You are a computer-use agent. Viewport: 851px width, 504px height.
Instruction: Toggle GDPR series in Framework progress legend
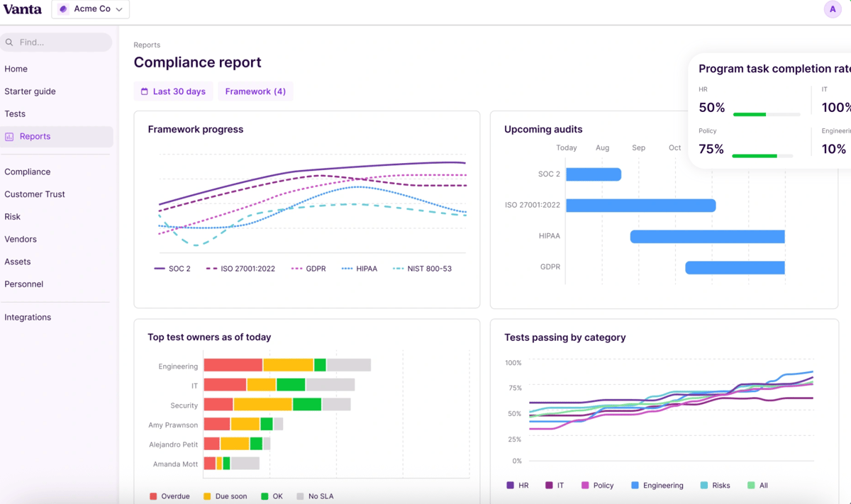tap(308, 269)
